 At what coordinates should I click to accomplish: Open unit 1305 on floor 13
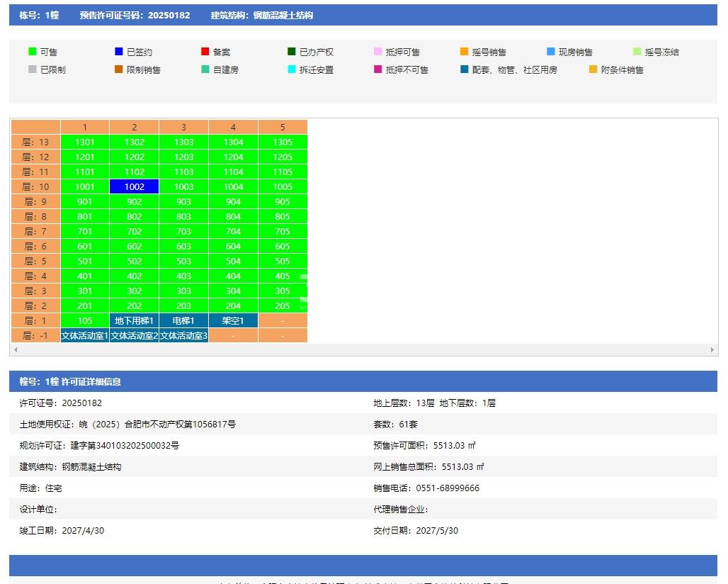(283, 142)
